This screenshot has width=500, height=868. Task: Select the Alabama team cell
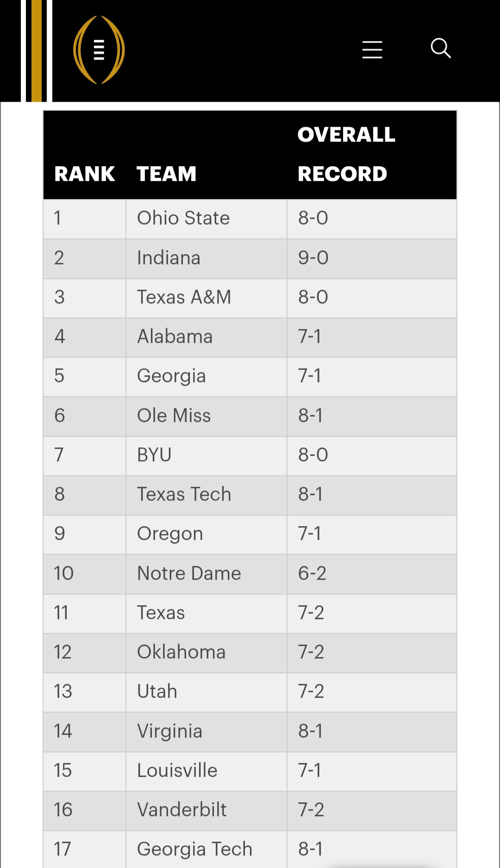[x=175, y=336]
